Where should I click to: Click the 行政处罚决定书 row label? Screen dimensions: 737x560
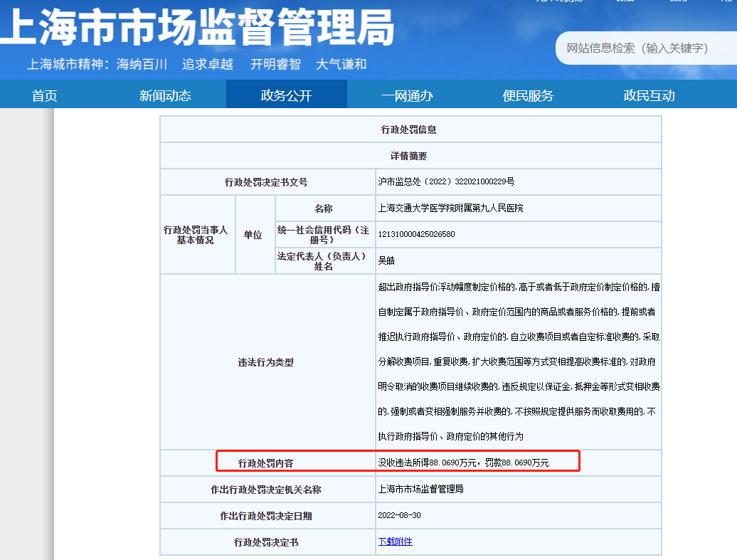coord(265,542)
